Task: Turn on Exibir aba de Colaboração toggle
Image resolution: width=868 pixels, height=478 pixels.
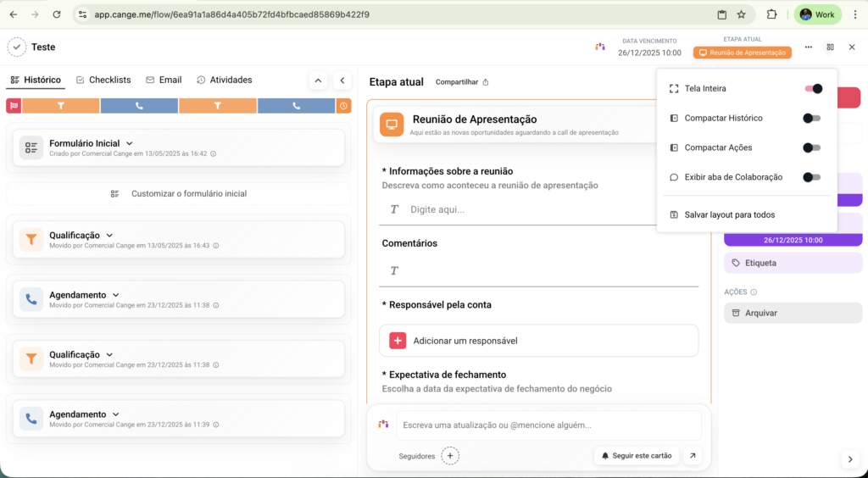Action: pos(812,177)
